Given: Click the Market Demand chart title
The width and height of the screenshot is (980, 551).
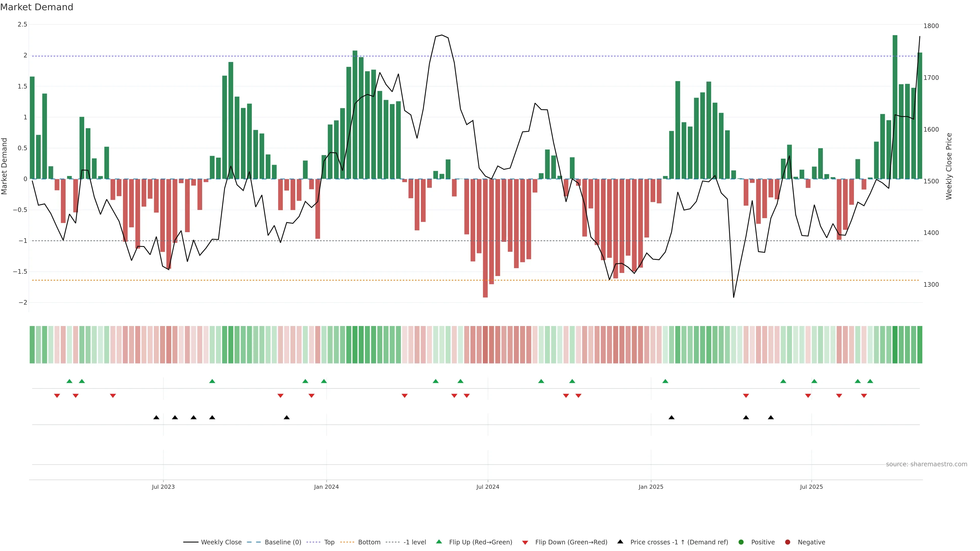Looking at the screenshot, I should [37, 7].
